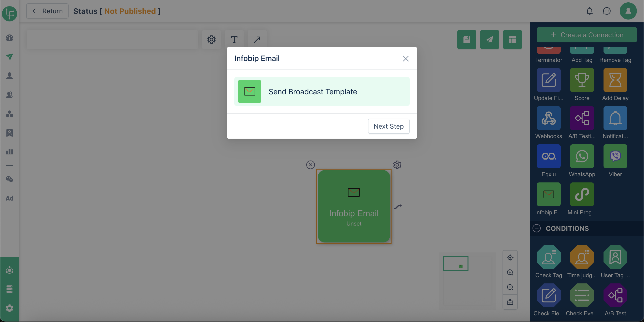Open the reports bar chart sidebar icon

coord(10,152)
